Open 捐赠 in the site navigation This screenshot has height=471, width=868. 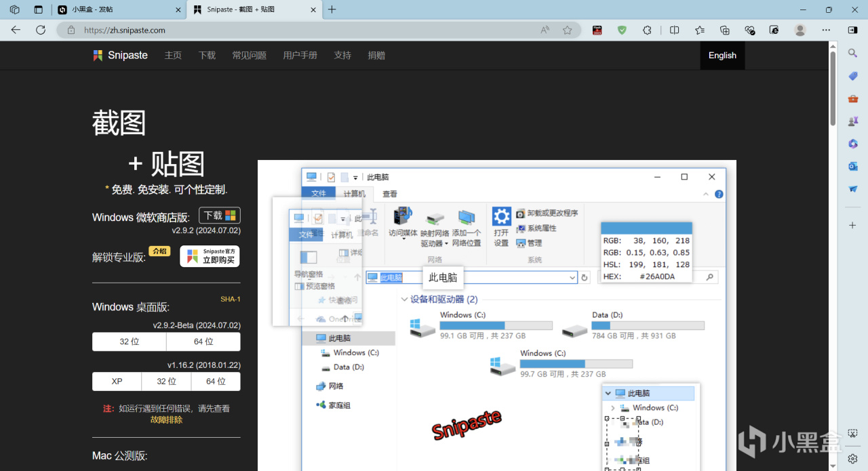pos(376,56)
